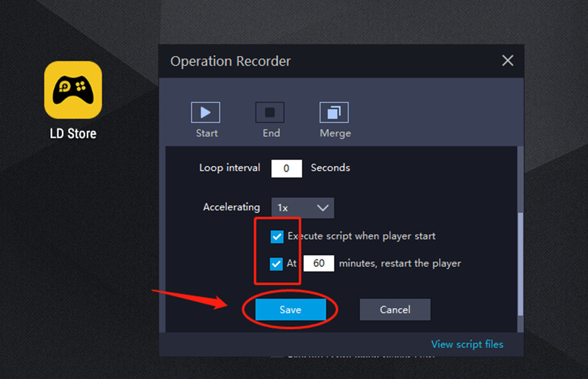Click the Cancel button
This screenshot has width=588, height=379.
[395, 310]
